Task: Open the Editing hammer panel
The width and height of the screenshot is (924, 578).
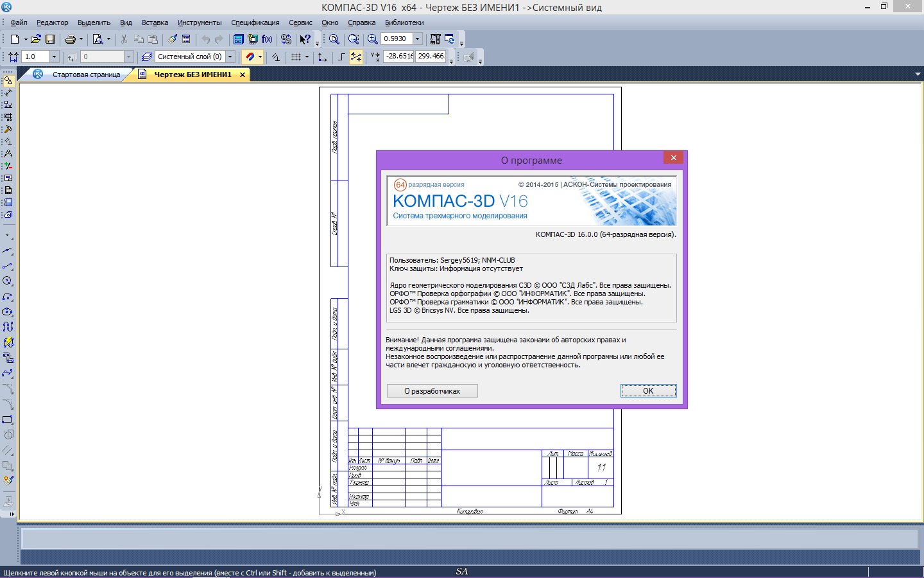Action: pyautogui.click(x=8, y=129)
